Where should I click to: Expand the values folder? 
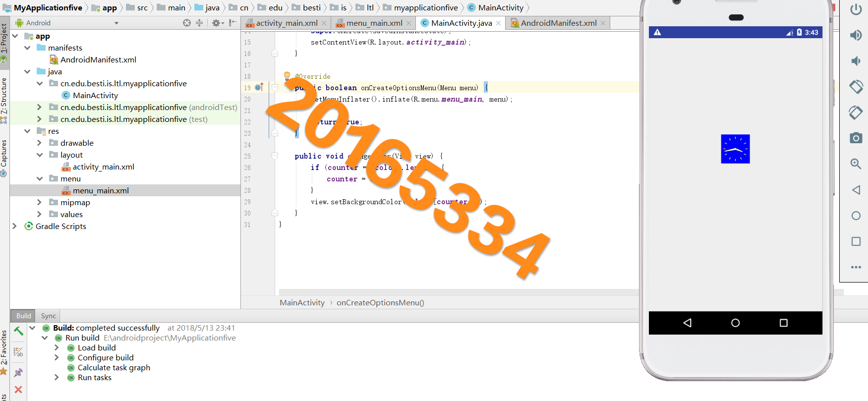point(39,215)
